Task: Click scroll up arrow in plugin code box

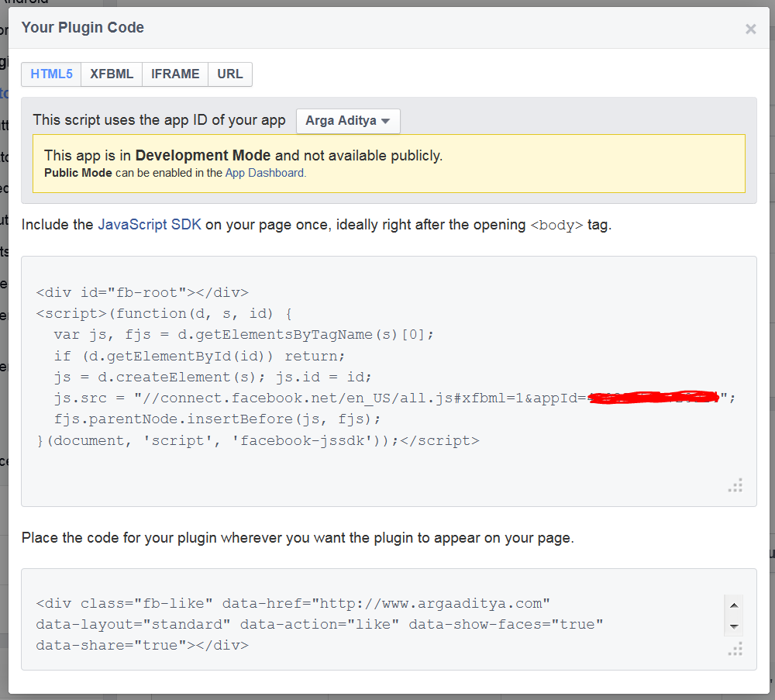Action: tap(734, 605)
